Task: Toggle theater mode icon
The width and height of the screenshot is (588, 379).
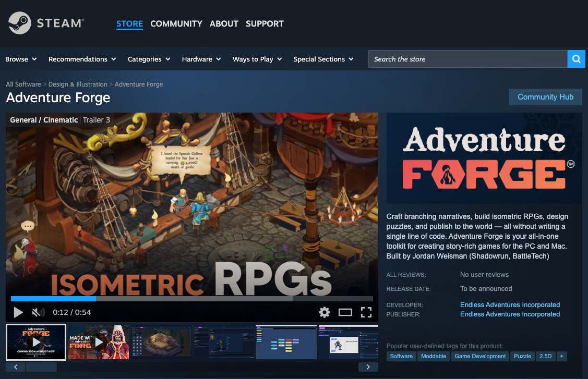Action: tap(345, 312)
